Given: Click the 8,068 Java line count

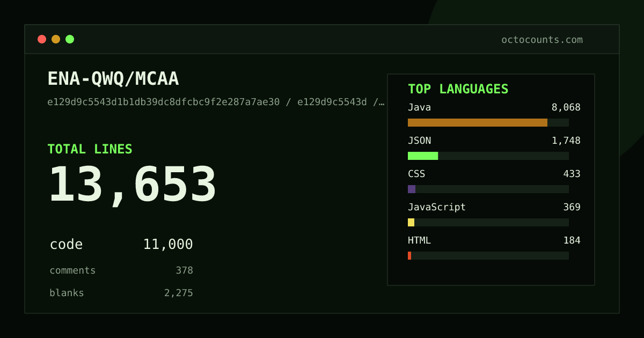Looking at the screenshot, I should tap(566, 107).
